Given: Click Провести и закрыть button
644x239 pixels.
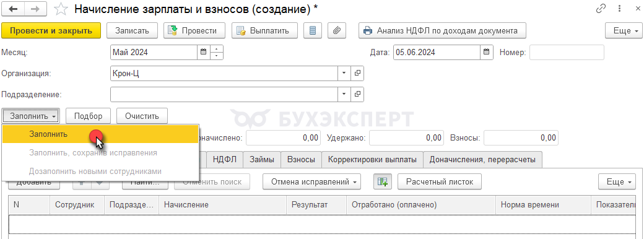Looking at the screenshot, I should [51, 30].
